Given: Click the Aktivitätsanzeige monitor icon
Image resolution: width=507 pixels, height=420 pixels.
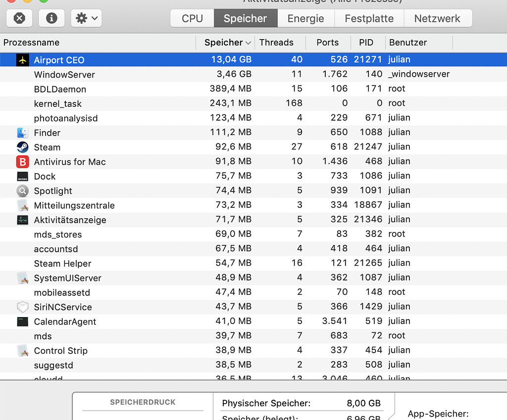Looking at the screenshot, I should (22, 220).
